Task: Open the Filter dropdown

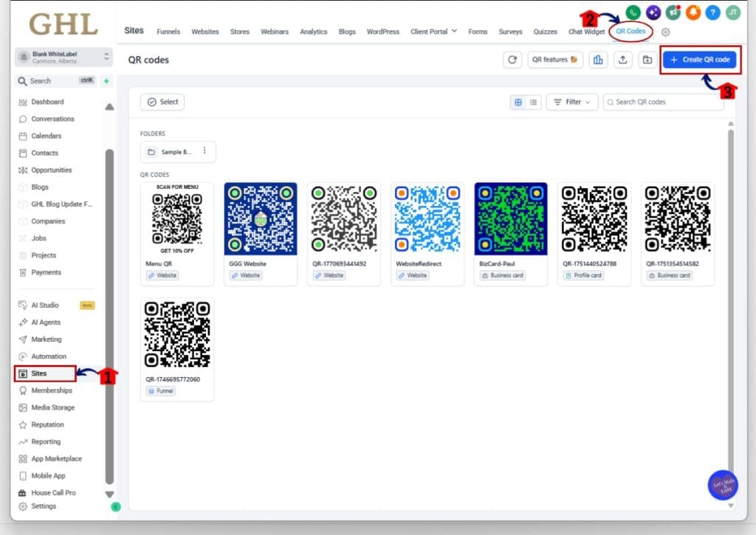Action: pos(572,102)
